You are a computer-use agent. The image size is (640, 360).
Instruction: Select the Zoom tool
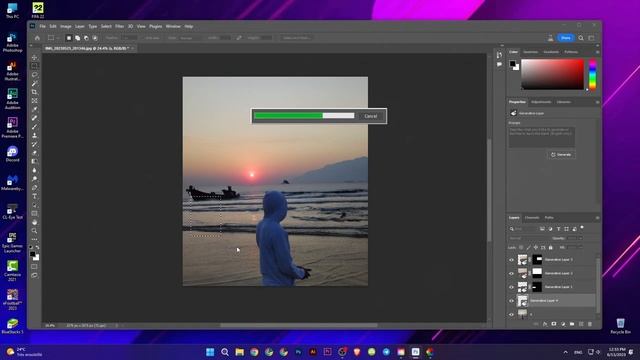34,231
